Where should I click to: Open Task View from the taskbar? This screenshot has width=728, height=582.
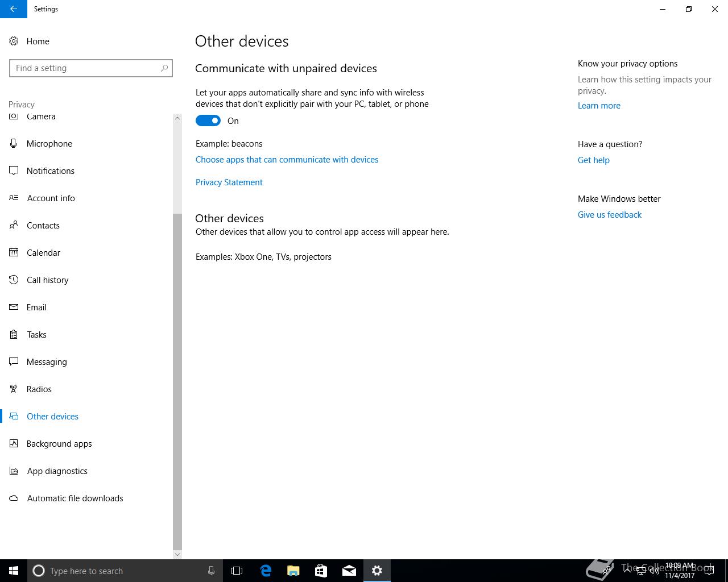click(237, 571)
